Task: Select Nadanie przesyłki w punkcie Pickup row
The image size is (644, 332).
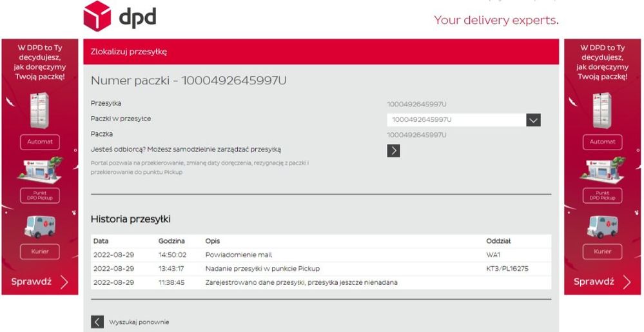Action: (x=321, y=269)
